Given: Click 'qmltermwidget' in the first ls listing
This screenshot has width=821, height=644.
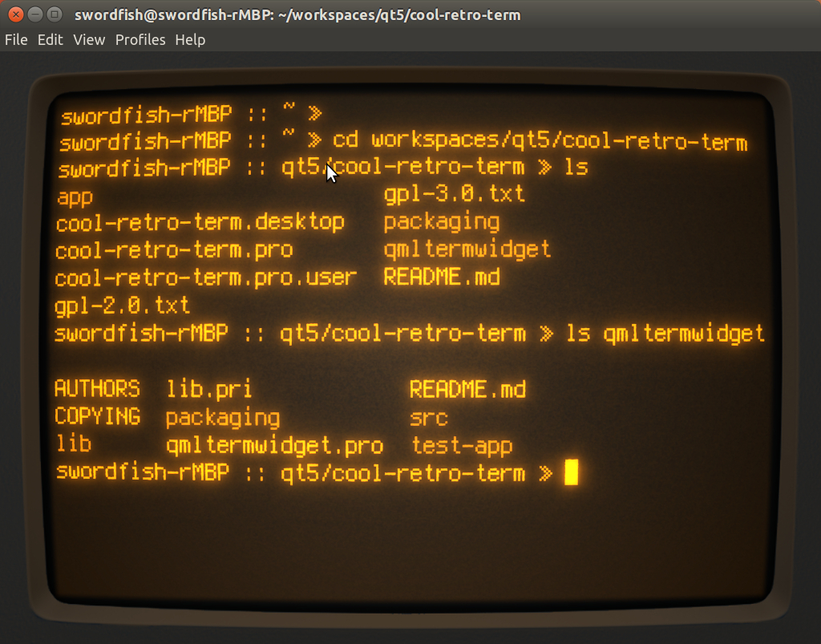Looking at the screenshot, I should (467, 249).
